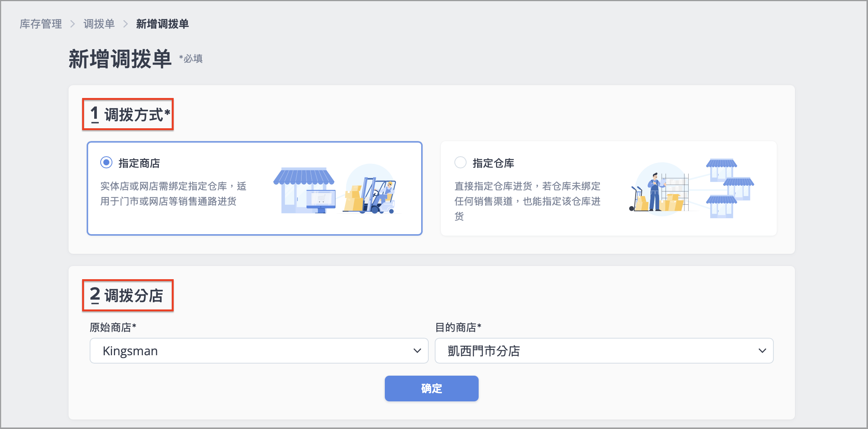
Task: Go to 库存管理 breadcrumb link
Action: coord(41,24)
